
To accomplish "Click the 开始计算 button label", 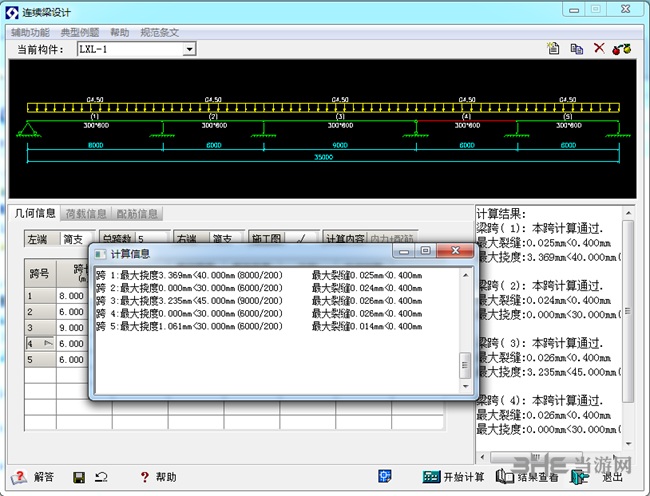I will pos(464,477).
